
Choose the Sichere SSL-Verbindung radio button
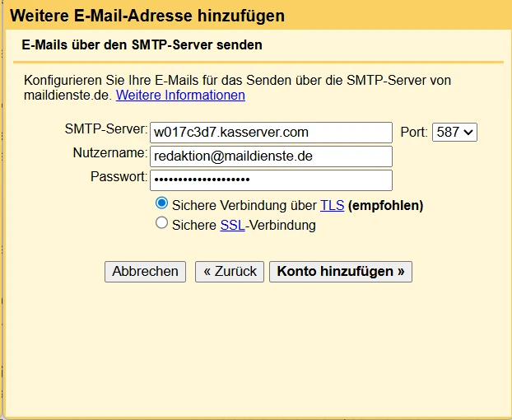click(x=161, y=223)
